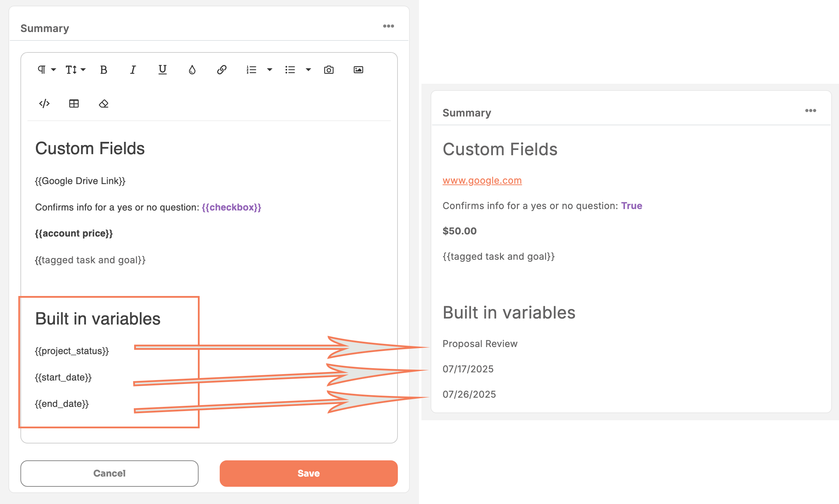The image size is (839, 504).
Task: Click the {{start_date}} variable
Action: 63,377
